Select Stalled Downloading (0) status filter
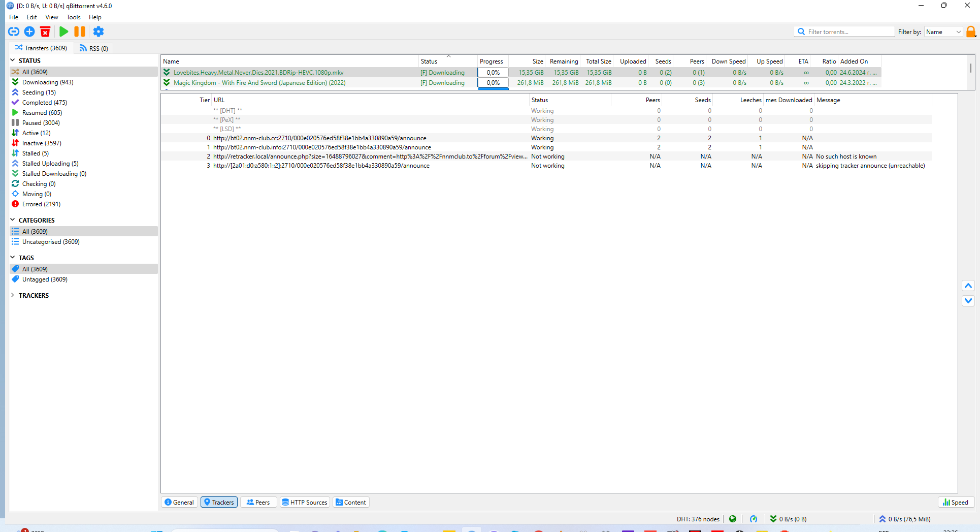This screenshot has height=532, width=980. [x=84, y=174]
